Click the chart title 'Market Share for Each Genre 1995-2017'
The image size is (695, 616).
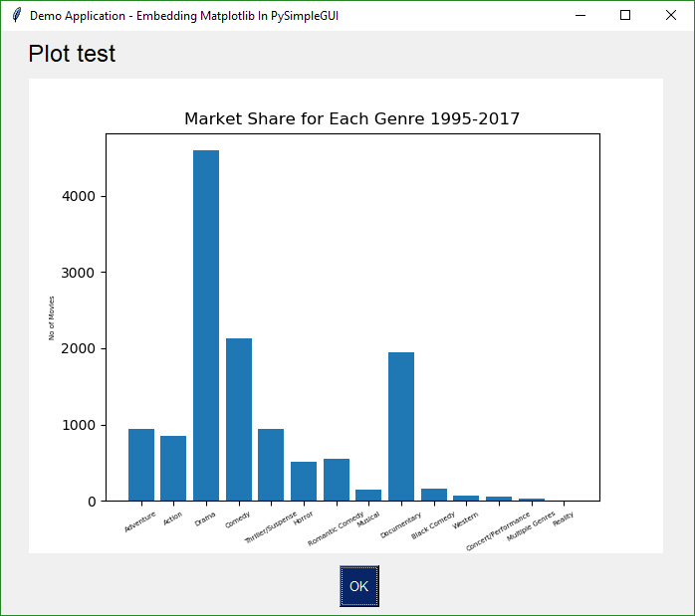351,118
